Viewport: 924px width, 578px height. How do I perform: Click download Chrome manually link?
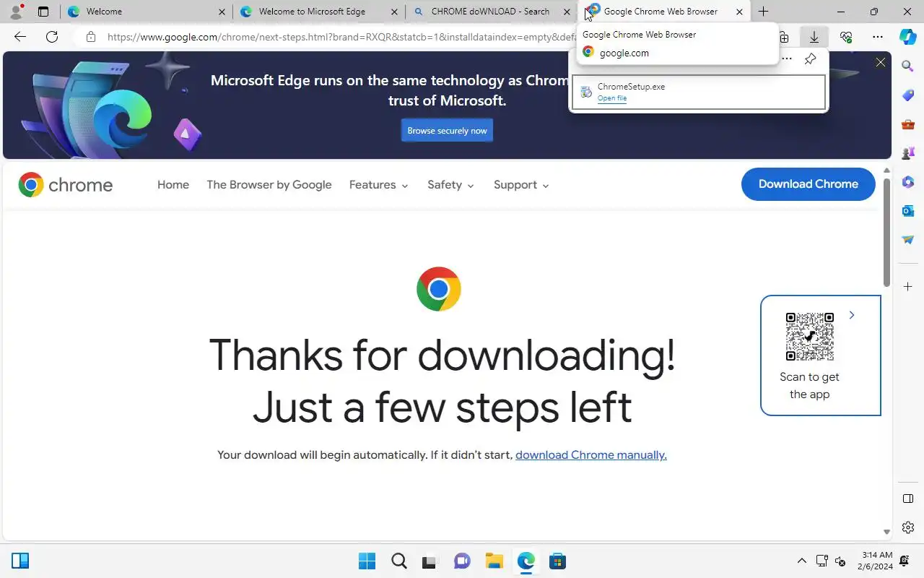coord(591,455)
